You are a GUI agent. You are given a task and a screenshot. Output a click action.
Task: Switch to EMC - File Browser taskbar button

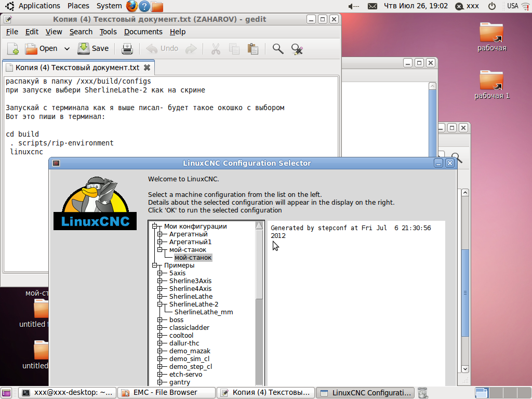166,393
